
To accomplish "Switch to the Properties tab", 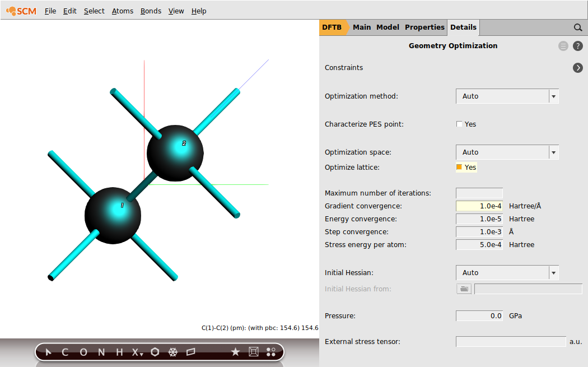I will tap(424, 27).
